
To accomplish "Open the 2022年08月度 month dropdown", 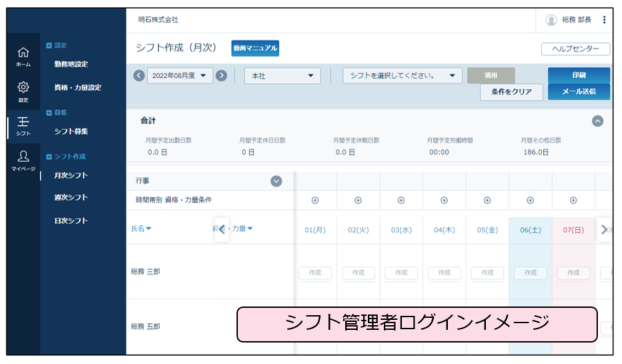I will pyautogui.click(x=180, y=75).
